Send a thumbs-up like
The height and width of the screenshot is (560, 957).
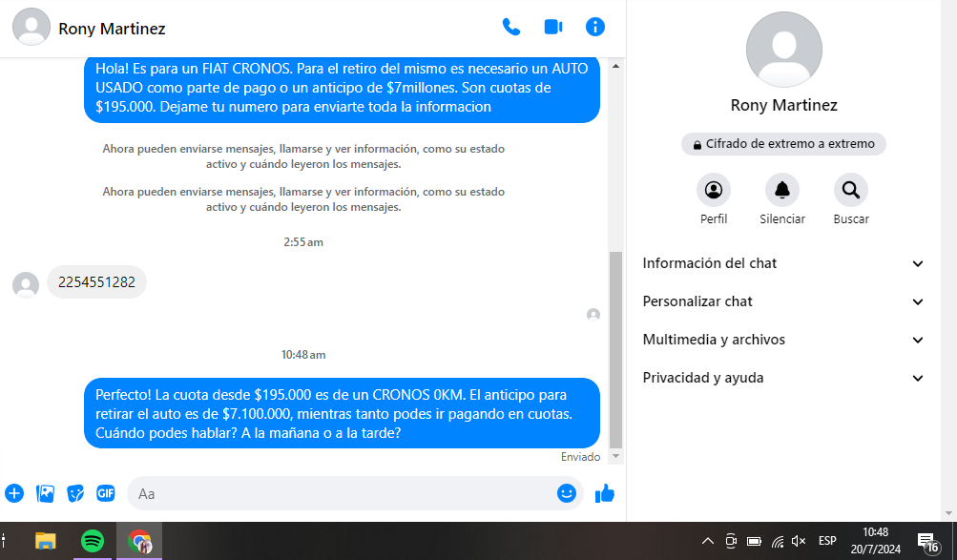605,493
